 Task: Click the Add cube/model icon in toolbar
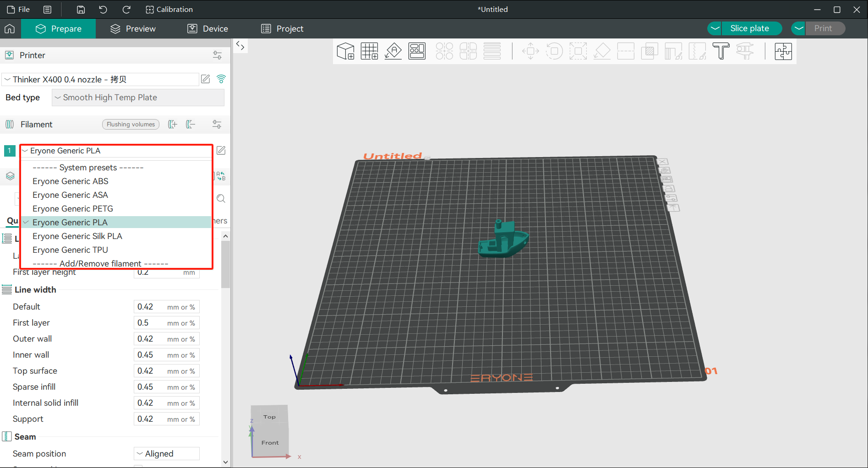tap(345, 51)
